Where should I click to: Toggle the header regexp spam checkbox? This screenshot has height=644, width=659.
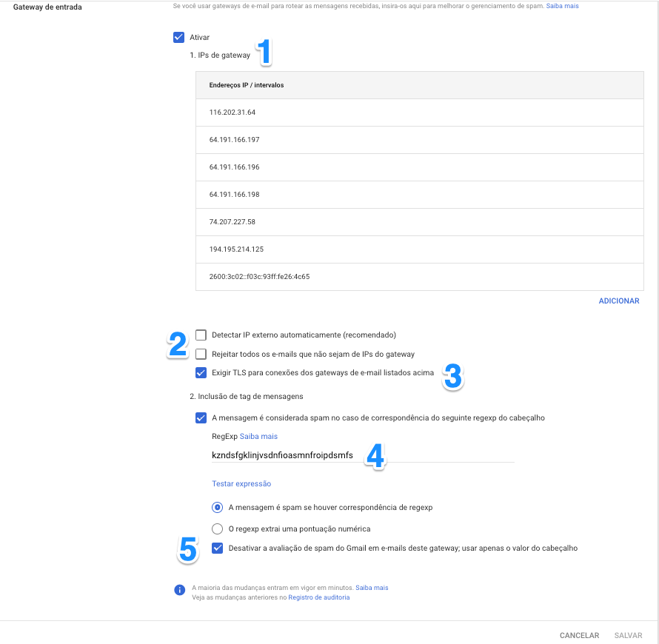(201, 418)
